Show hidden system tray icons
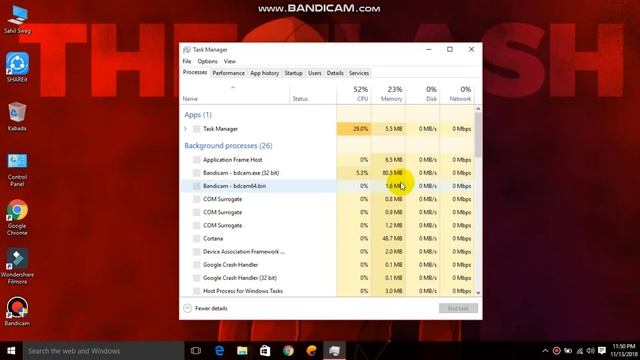Image resolution: width=640 pixels, height=360 pixels. (x=545, y=351)
